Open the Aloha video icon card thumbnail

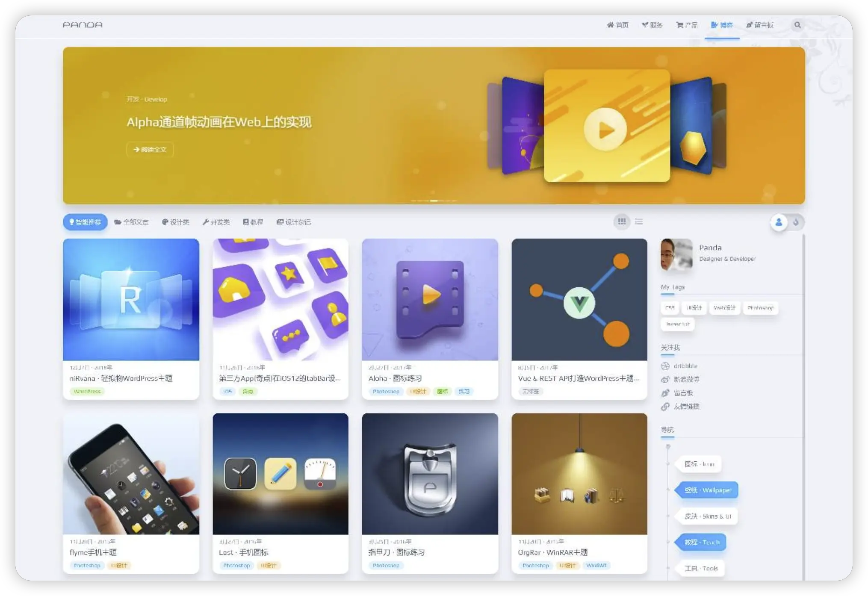430,299
